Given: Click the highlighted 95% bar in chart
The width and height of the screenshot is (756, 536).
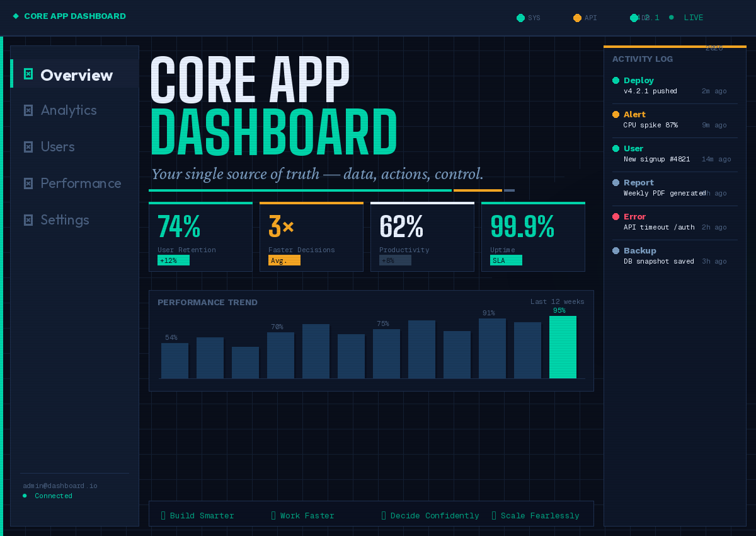Looking at the screenshot, I should tap(563, 347).
